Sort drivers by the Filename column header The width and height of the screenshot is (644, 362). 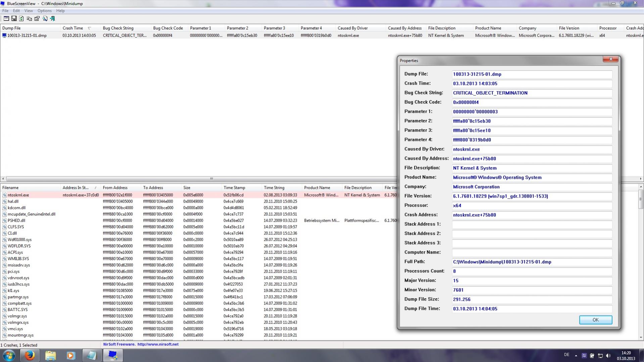coord(30,188)
